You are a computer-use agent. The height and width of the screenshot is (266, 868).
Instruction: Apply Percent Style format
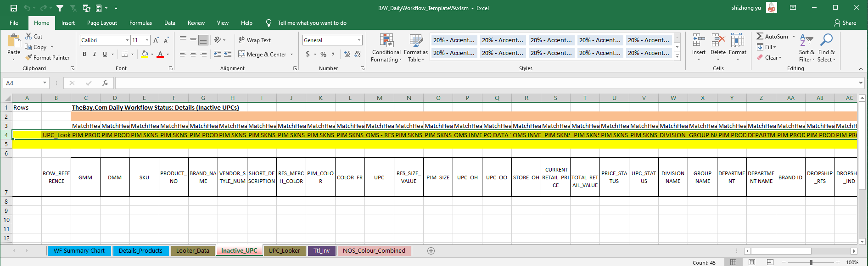click(324, 54)
